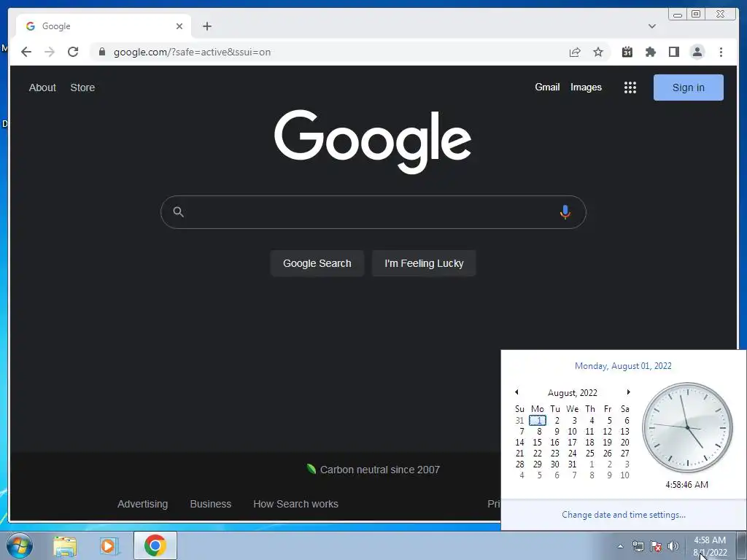Start voice search with the microphone
The image size is (747, 560).
click(565, 212)
